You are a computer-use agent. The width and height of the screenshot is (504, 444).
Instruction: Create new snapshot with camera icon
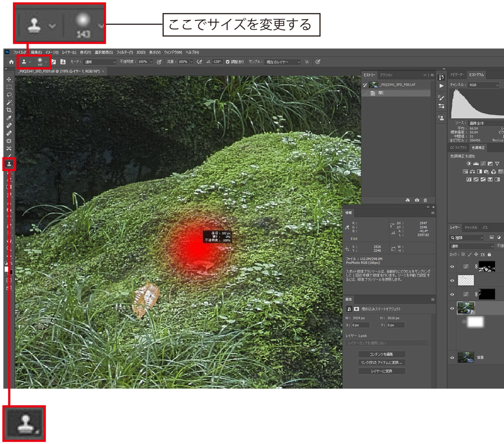point(417,200)
